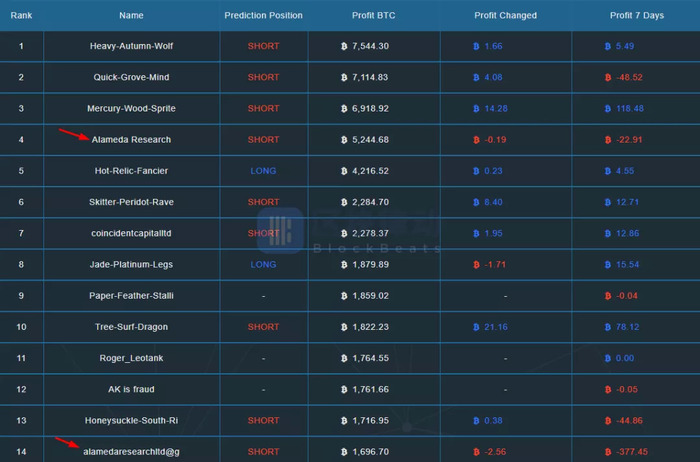Click 7-day profit value 118.48
Image resolution: width=700 pixels, height=462 pixels.
pos(630,108)
